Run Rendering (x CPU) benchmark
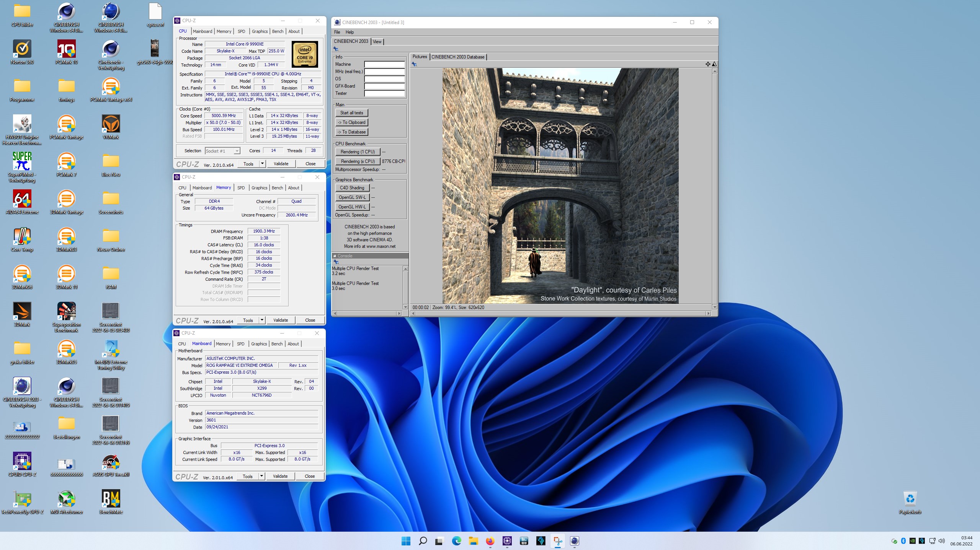 [x=358, y=161]
